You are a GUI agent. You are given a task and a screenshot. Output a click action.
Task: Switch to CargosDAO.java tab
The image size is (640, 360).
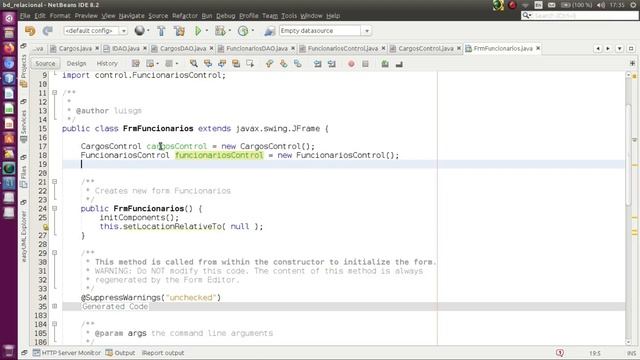(x=182, y=49)
